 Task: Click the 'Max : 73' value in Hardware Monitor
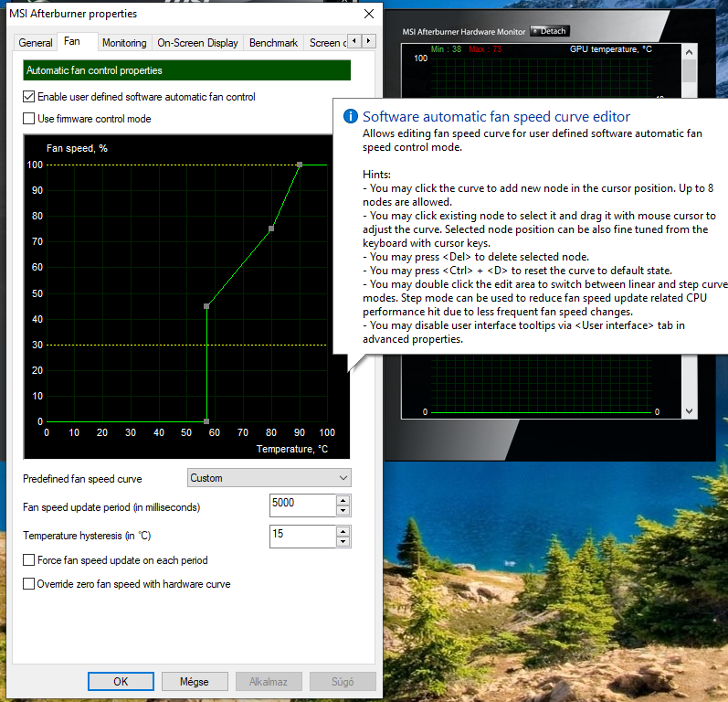click(485, 49)
